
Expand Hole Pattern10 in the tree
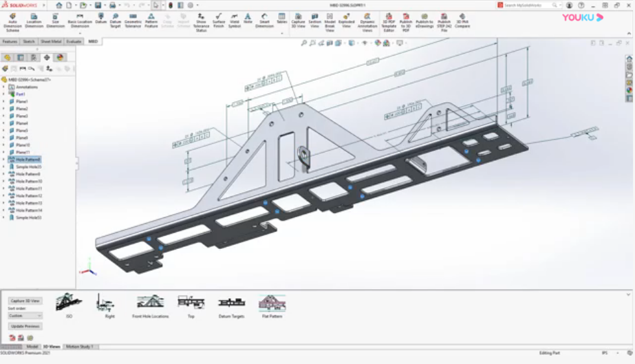coord(3,181)
